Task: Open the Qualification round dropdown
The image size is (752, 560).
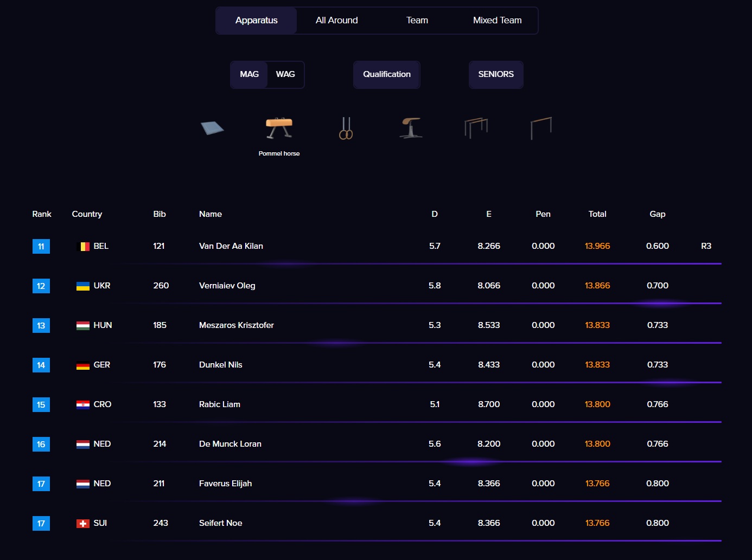Action: [x=386, y=74]
